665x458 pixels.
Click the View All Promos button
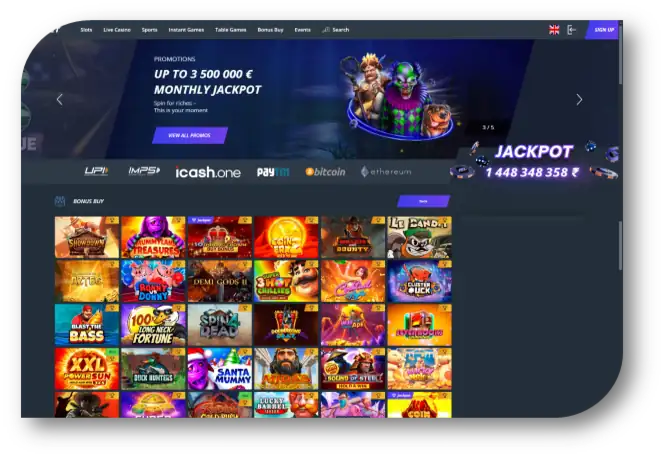[x=190, y=135]
